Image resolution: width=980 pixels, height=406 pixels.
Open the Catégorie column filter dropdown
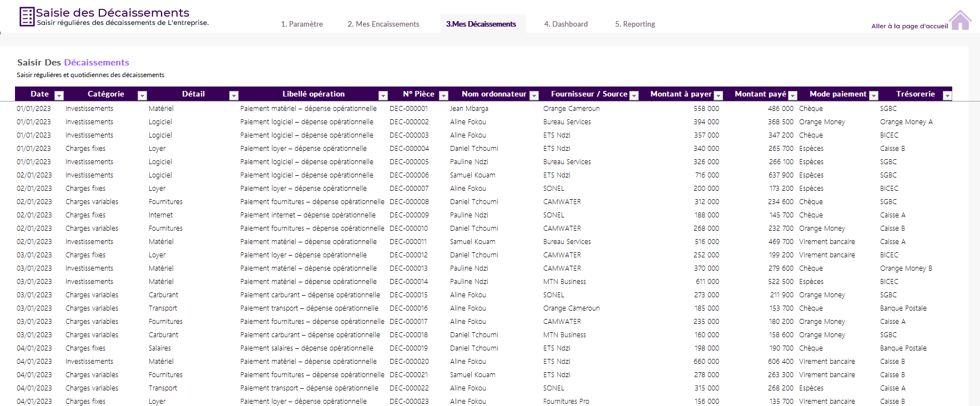click(x=142, y=95)
